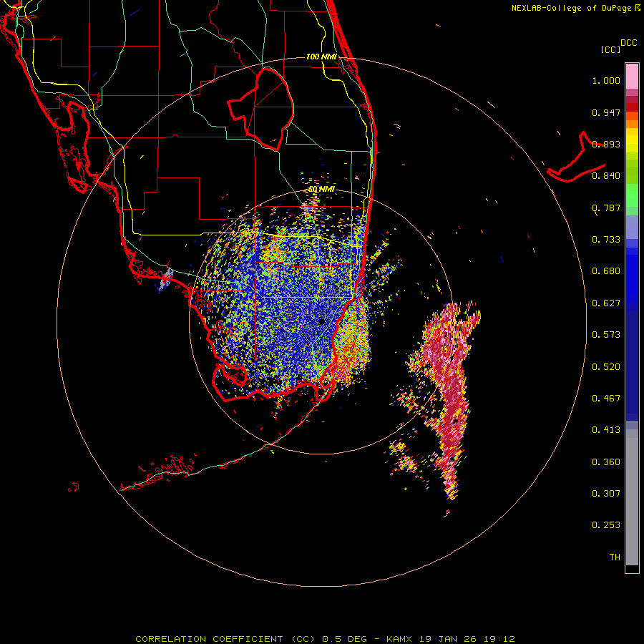Viewport: 644px width, 644px height.
Task: Select the 0.520 scale value
Action: click(x=606, y=367)
